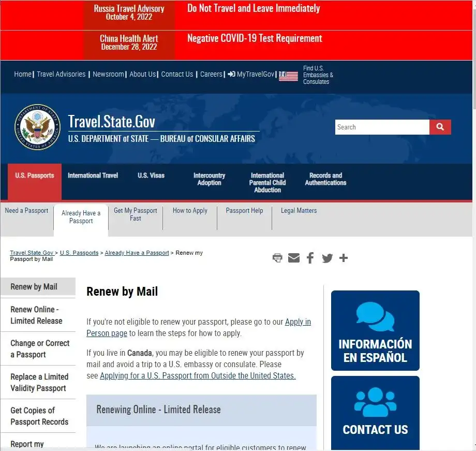Go to Home in top navigation
Screen dimensions: 476x451
(x=23, y=74)
